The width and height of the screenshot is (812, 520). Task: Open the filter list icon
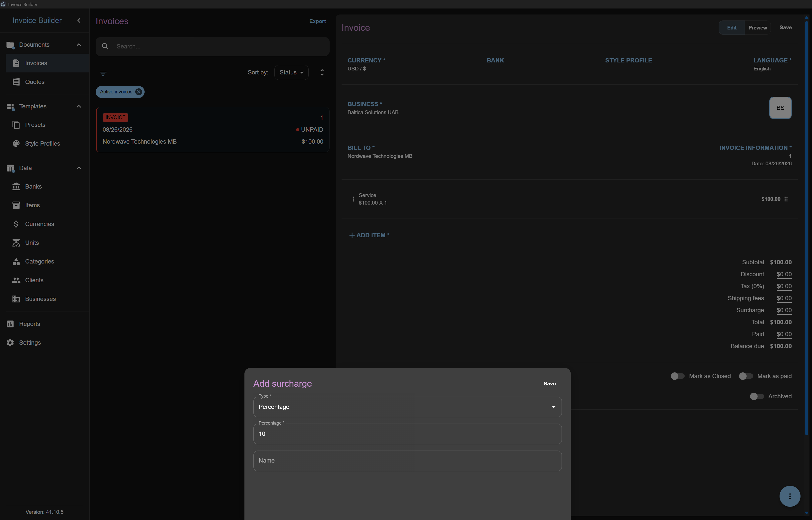tap(103, 74)
